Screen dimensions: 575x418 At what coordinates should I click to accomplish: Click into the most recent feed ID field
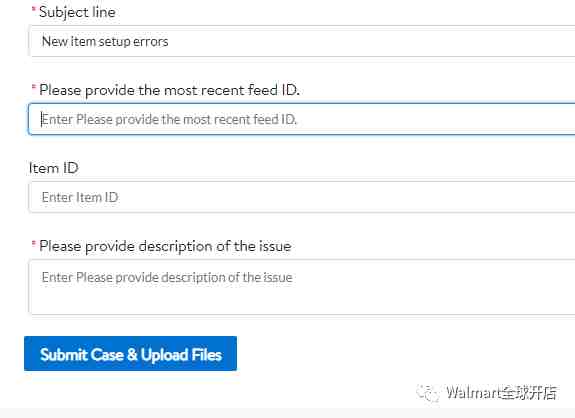[302, 119]
